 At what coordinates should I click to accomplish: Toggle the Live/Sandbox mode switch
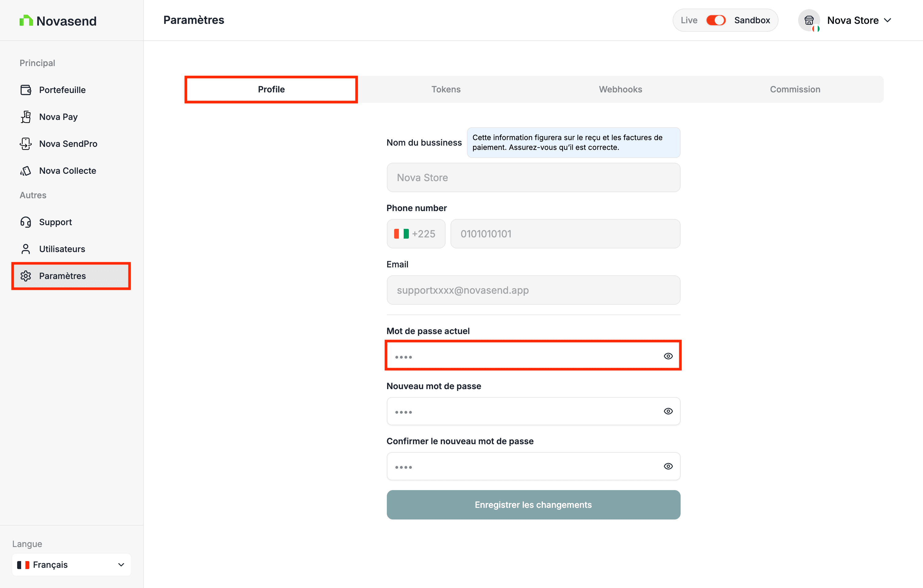click(x=716, y=20)
